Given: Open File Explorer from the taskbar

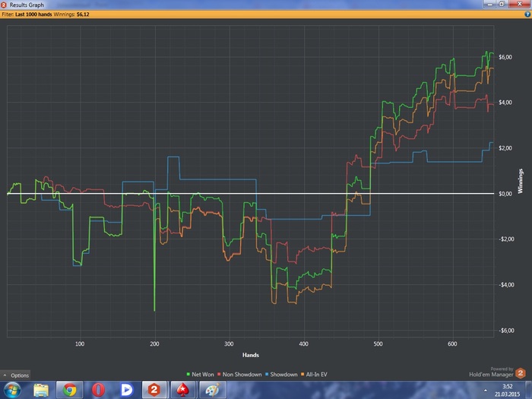Looking at the screenshot, I should click(41, 390).
